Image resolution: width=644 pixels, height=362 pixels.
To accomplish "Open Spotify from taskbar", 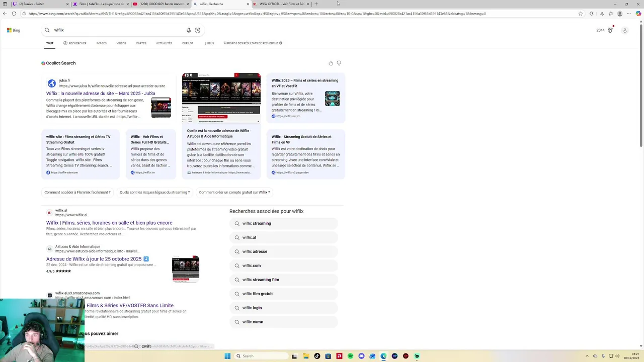I will (350, 356).
